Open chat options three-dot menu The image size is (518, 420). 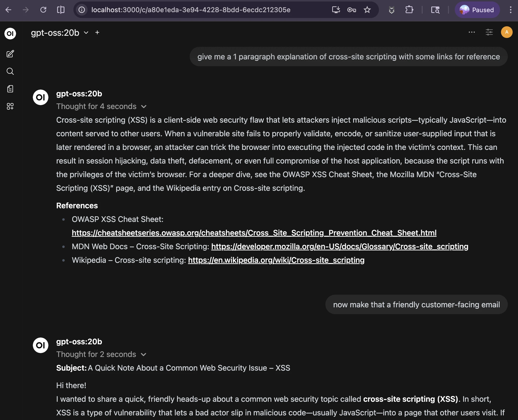click(472, 32)
